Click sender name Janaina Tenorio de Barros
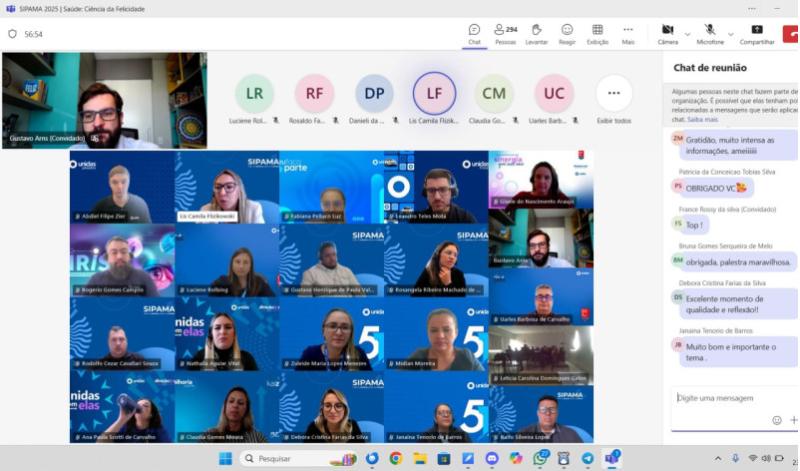Image resolution: width=800 pixels, height=471 pixels. (x=715, y=331)
